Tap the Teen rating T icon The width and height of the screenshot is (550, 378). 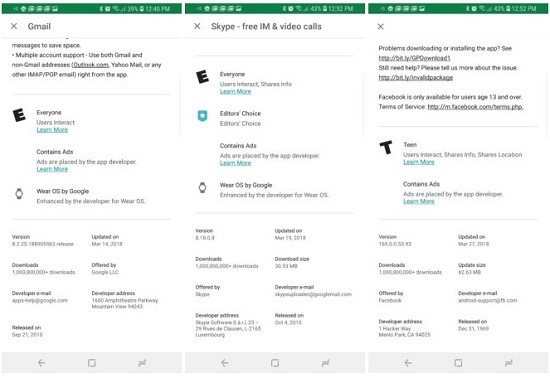[386, 147]
